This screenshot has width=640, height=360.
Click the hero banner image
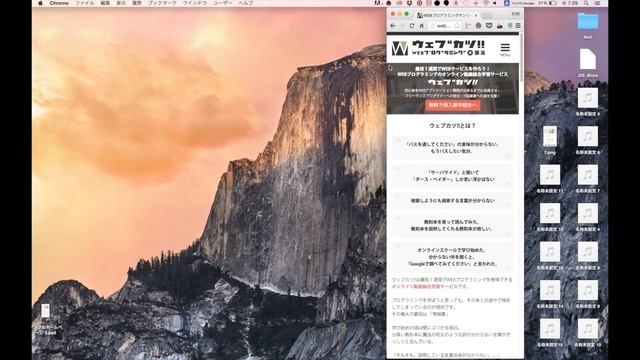(x=453, y=89)
